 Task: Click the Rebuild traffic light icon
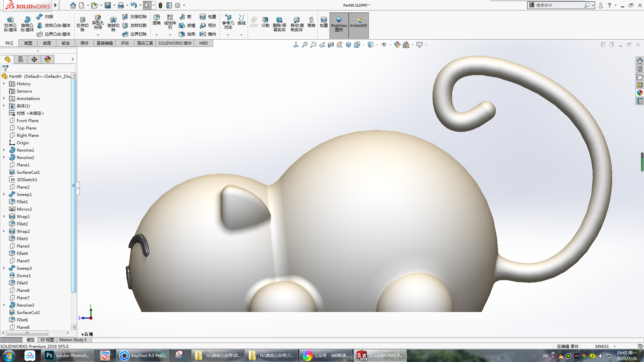pyautogui.click(x=160, y=5)
